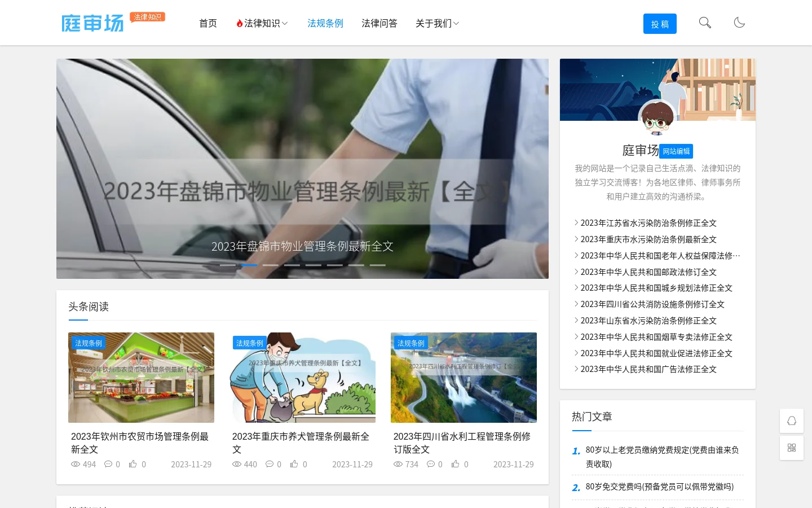
Task: Jump to the last carousel slide indicator
Action: pyautogui.click(x=378, y=265)
